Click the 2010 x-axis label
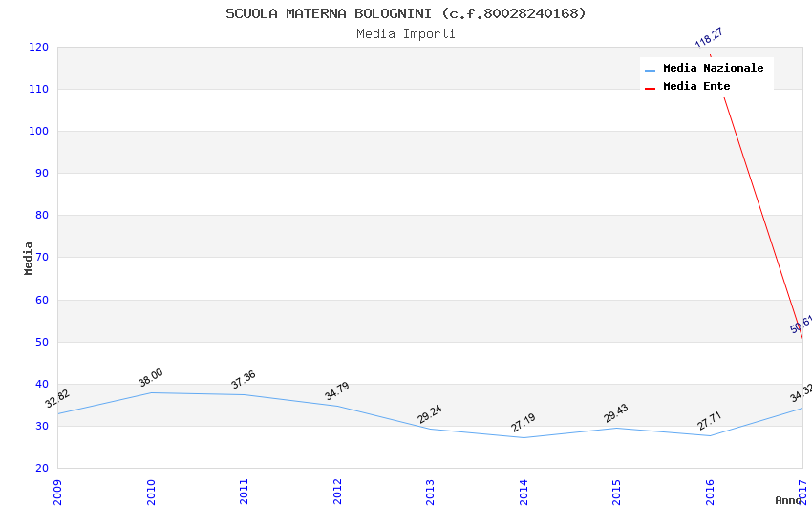The height and width of the screenshot is (525, 812). [x=151, y=492]
